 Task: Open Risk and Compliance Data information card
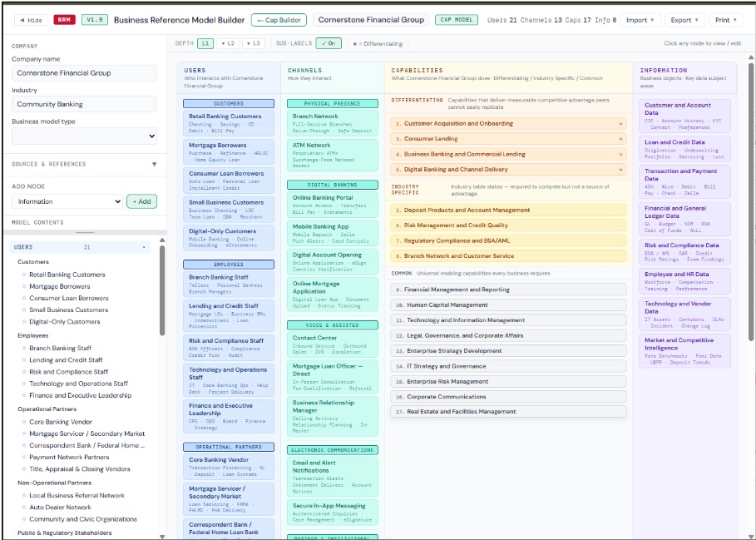(684, 251)
